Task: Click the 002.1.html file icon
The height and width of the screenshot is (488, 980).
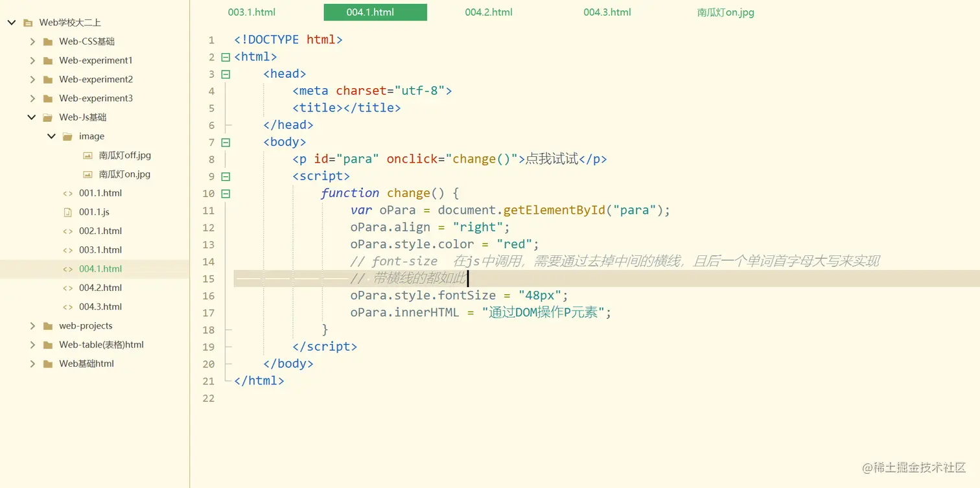Action: coord(67,231)
